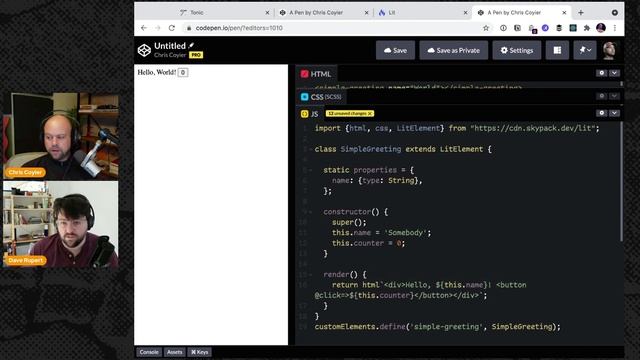Image resolution: width=640 pixels, height=360 pixels.
Task: Click the skypack import URL string
Action: [533, 128]
